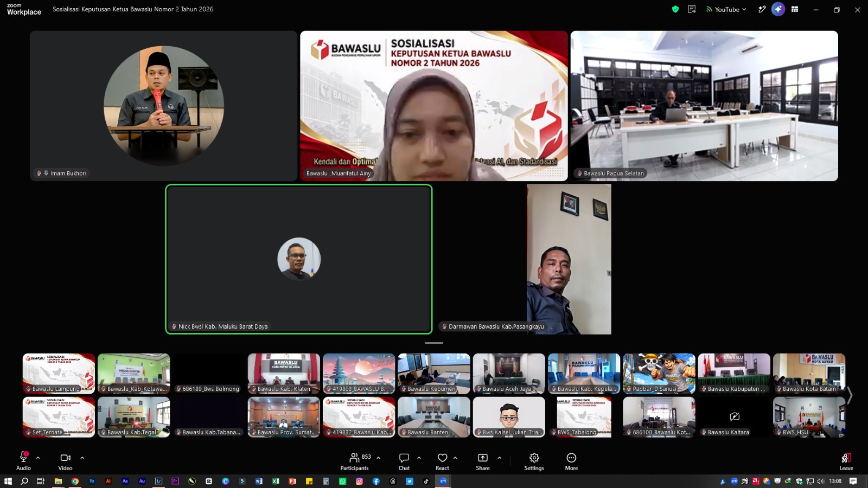This screenshot has height=488, width=868.
Task: Open Photoshop from the taskbar
Action: tap(92, 481)
